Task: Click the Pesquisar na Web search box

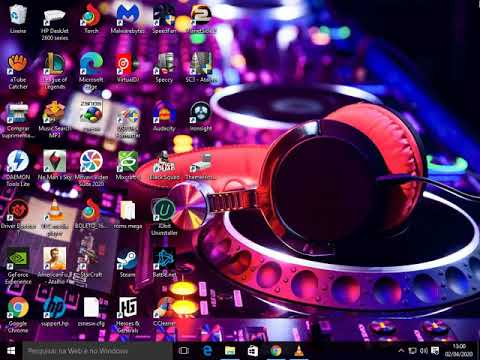Action: [x=97, y=351]
